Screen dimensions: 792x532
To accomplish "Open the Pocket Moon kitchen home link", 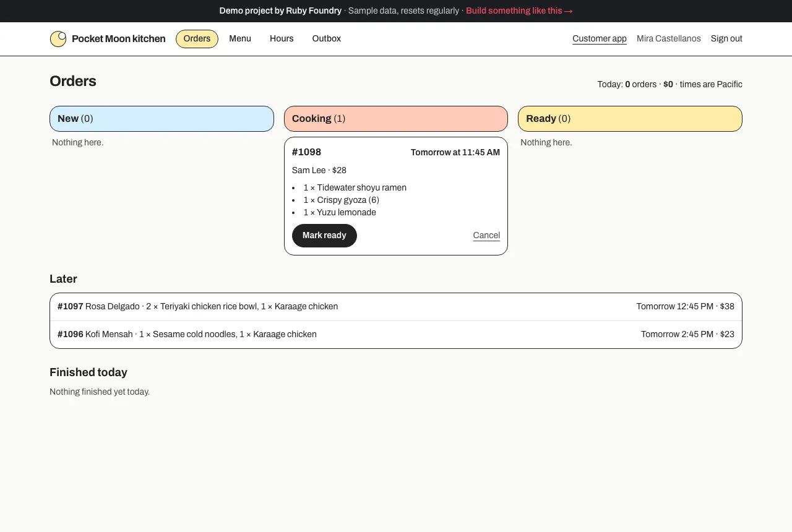I will pos(108,39).
